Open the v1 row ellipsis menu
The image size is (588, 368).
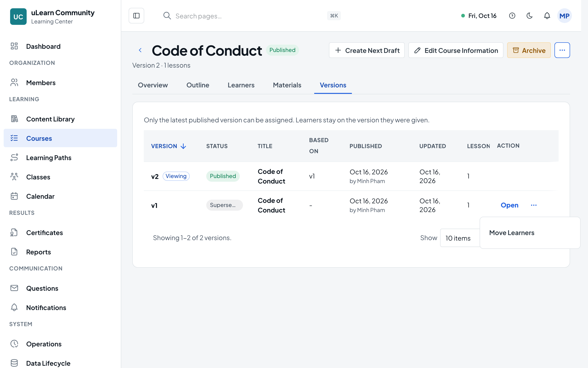(x=534, y=205)
